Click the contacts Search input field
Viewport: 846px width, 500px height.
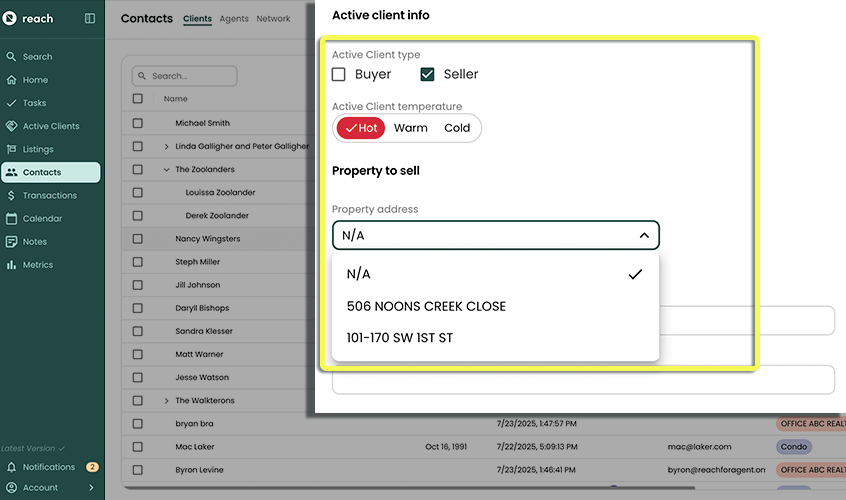[190, 76]
